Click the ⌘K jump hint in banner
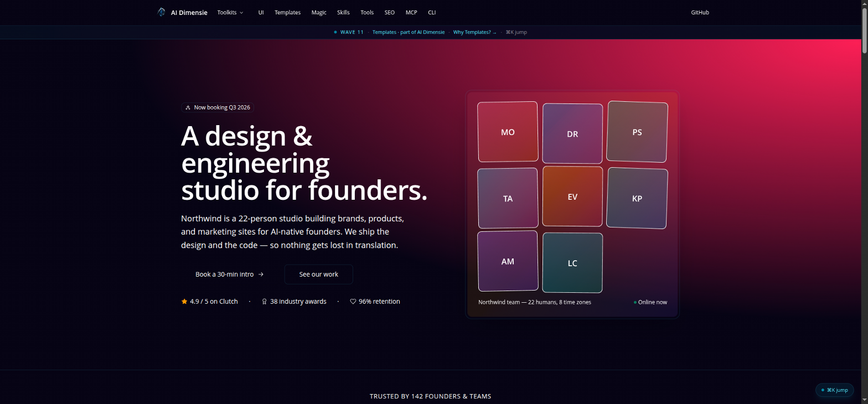Image resolution: width=868 pixels, height=404 pixels. click(x=516, y=32)
